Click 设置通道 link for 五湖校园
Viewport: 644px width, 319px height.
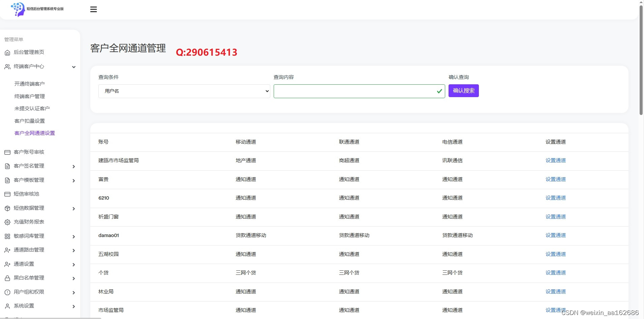[556, 254]
